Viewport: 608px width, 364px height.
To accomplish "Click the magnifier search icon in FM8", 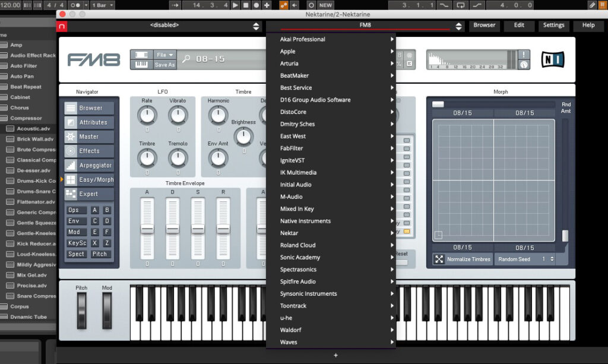I will coord(186,59).
